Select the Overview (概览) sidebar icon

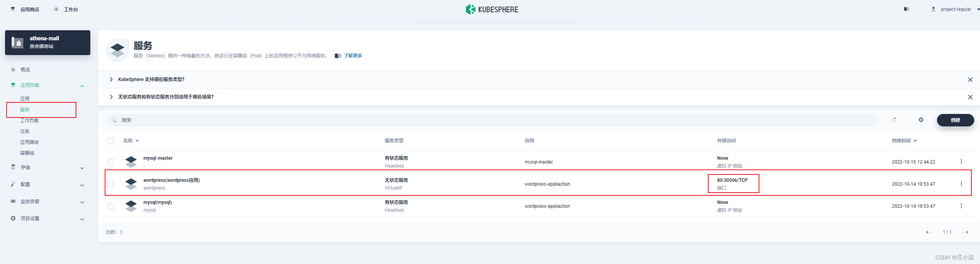pyautogui.click(x=13, y=69)
